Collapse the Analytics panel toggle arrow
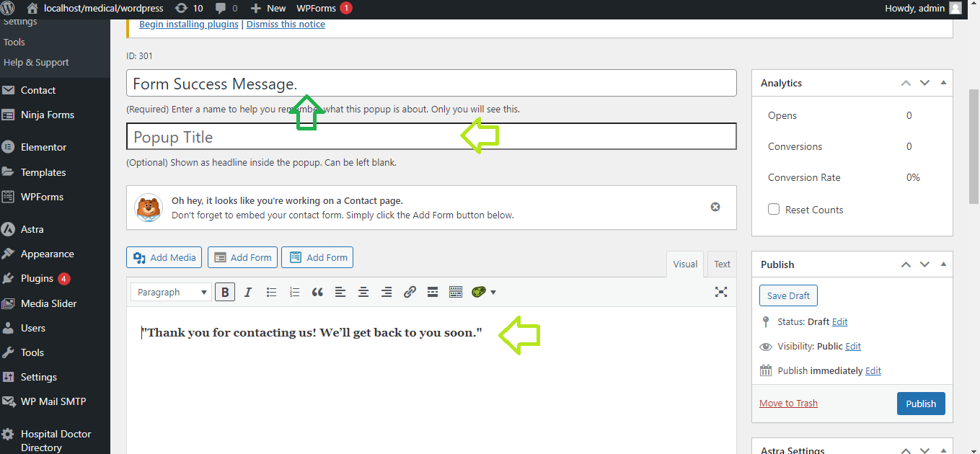This screenshot has width=980, height=454. [x=943, y=83]
